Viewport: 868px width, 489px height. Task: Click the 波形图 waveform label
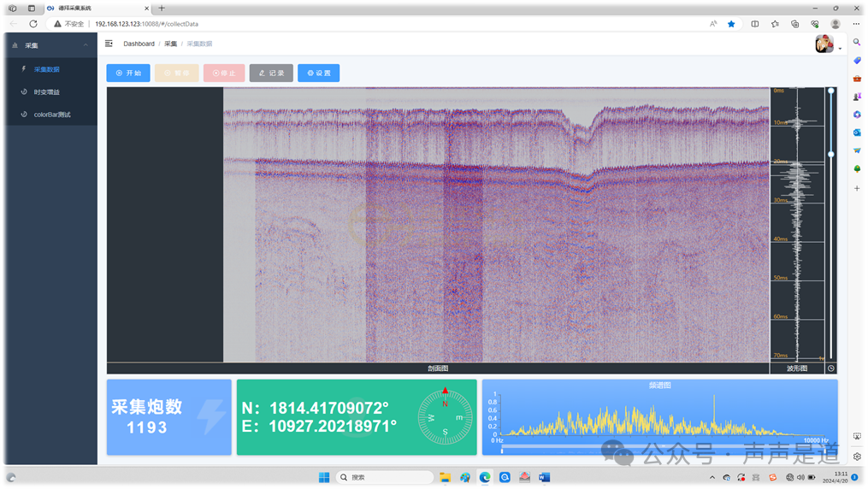(797, 368)
